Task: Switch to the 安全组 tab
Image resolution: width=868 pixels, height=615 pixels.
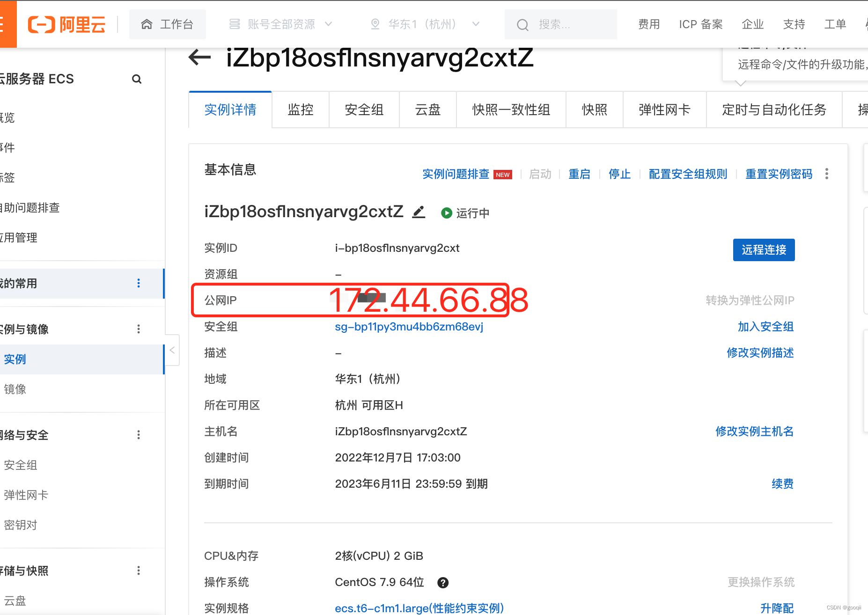Action: tap(364, 110)
